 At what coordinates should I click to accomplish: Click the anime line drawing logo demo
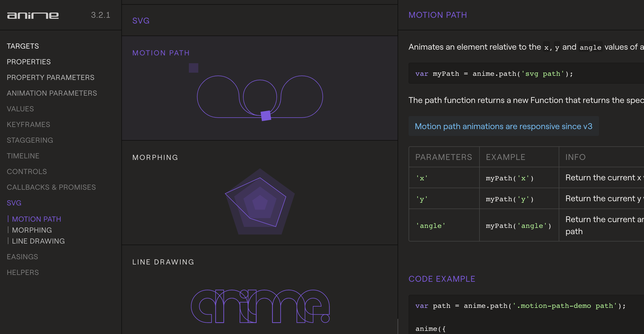(260, 306)
